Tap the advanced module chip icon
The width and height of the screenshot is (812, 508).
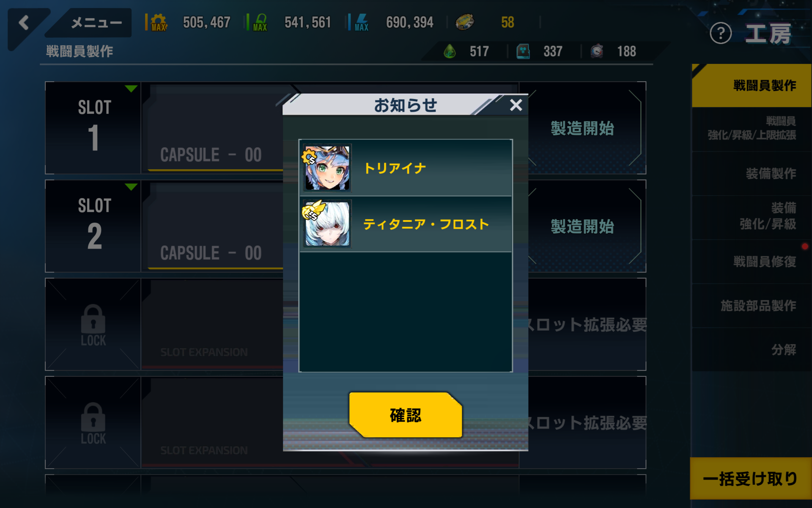pos(523,51)
